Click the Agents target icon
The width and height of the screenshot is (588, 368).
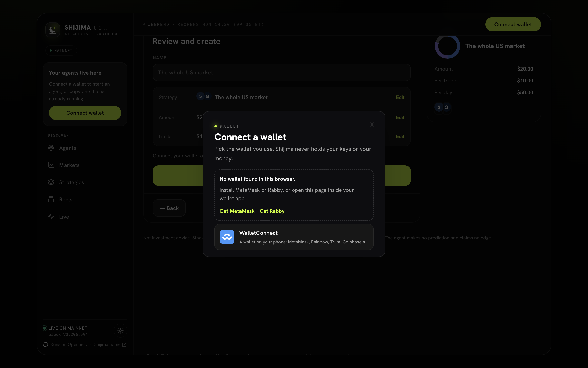51,148
